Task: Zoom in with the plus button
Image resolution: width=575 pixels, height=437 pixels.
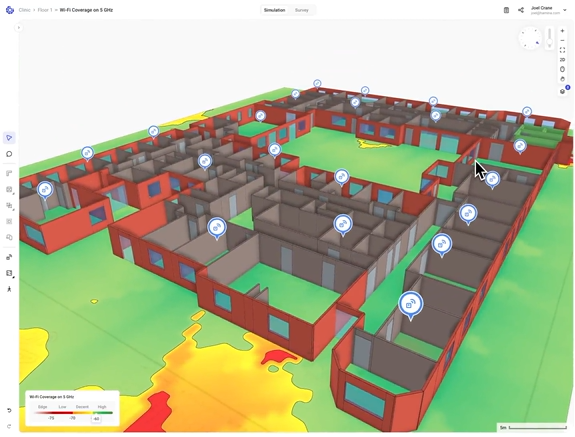Action: 563,31
